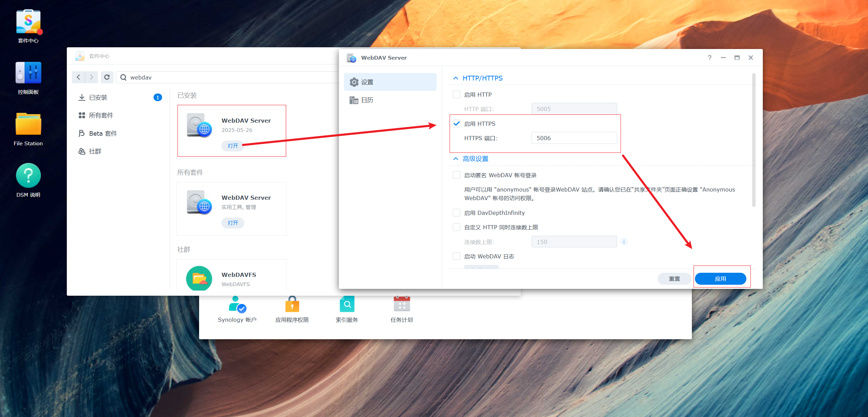Click the connection limit info icon
This screenshot has height=417, width=868.
(x=624, y=242)
